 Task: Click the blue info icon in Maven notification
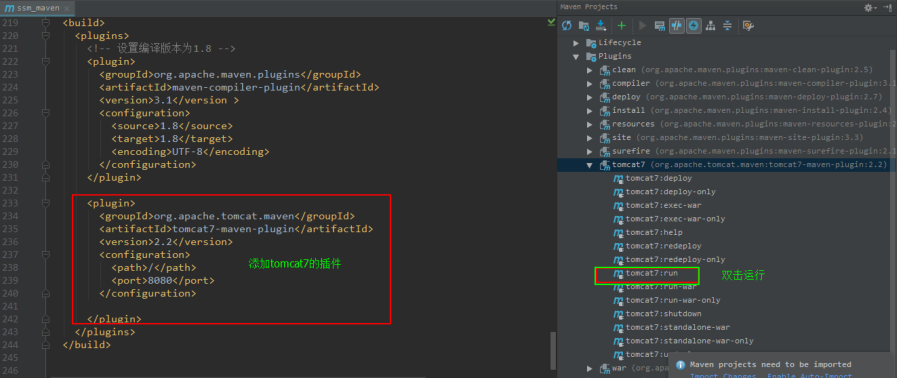click(x=680, y=365)
